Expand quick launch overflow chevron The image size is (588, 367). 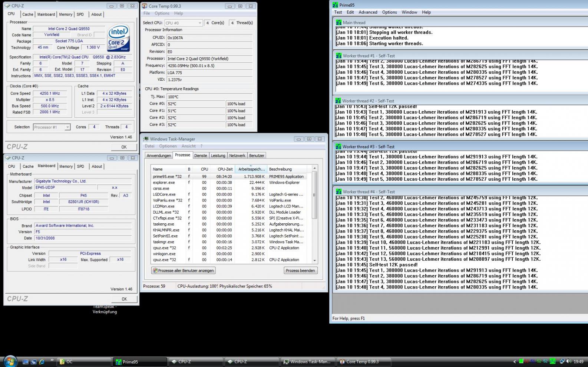pos(52,360)
